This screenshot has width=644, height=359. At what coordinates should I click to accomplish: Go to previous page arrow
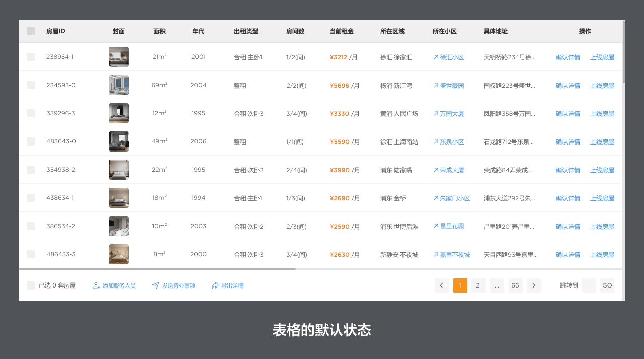(x=442, y=285)
